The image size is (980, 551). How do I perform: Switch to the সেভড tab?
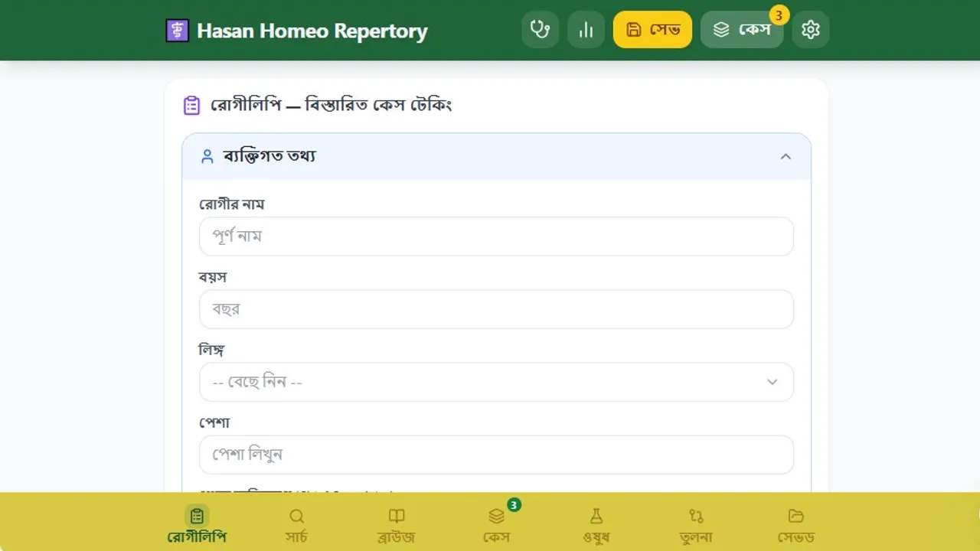pos(795,524)
